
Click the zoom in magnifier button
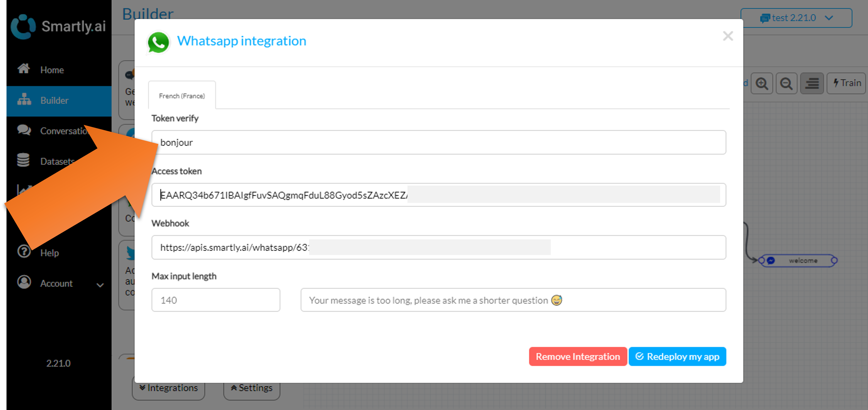tap(762, 83)
